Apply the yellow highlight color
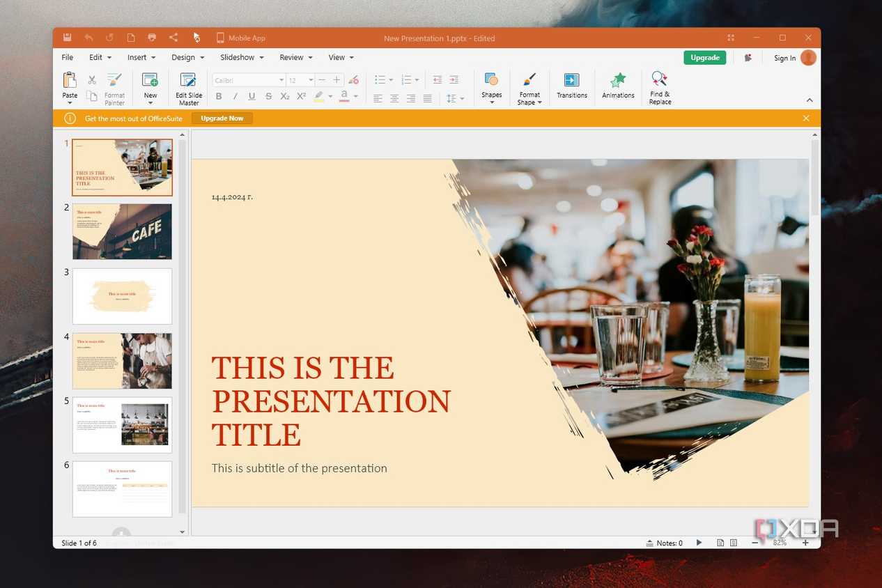The width and height of the screenshot is (882, 588). 318,97
